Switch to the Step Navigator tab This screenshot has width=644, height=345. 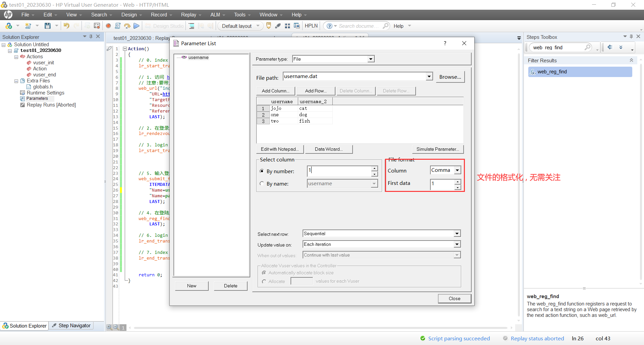(71, 326)
